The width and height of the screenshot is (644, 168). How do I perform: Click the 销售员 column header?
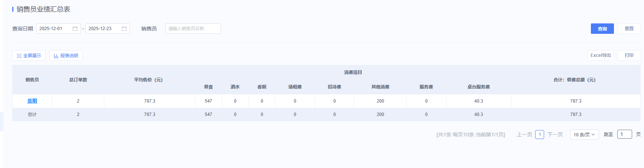click(32, 80)
